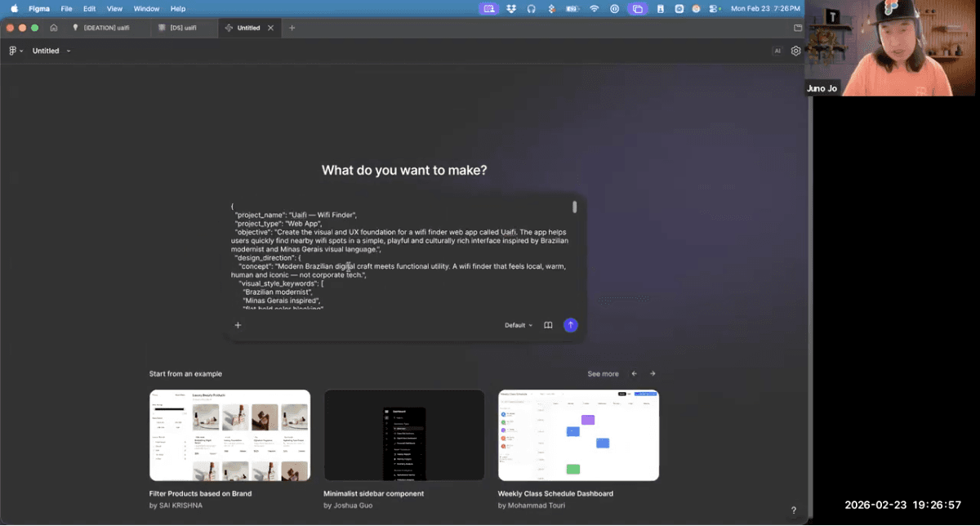980x526 pixels.
Task: Click the AI badge icon next to settings gear
Action: pos(777,50)
